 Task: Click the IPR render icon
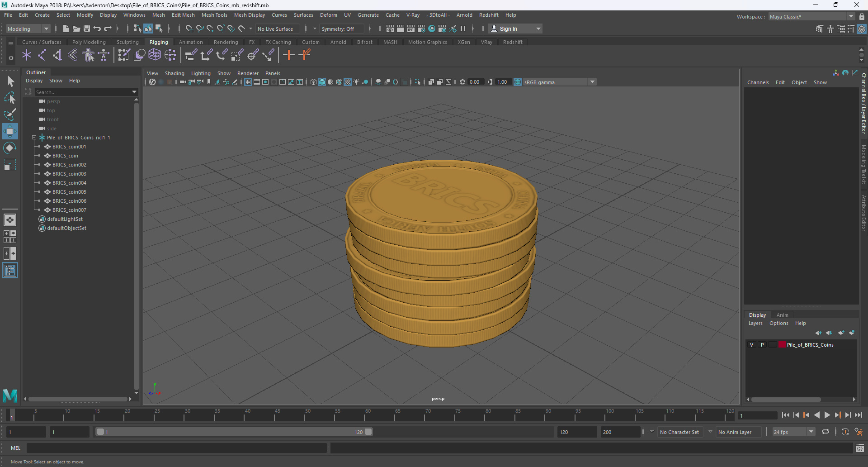(x=411, y=29)
